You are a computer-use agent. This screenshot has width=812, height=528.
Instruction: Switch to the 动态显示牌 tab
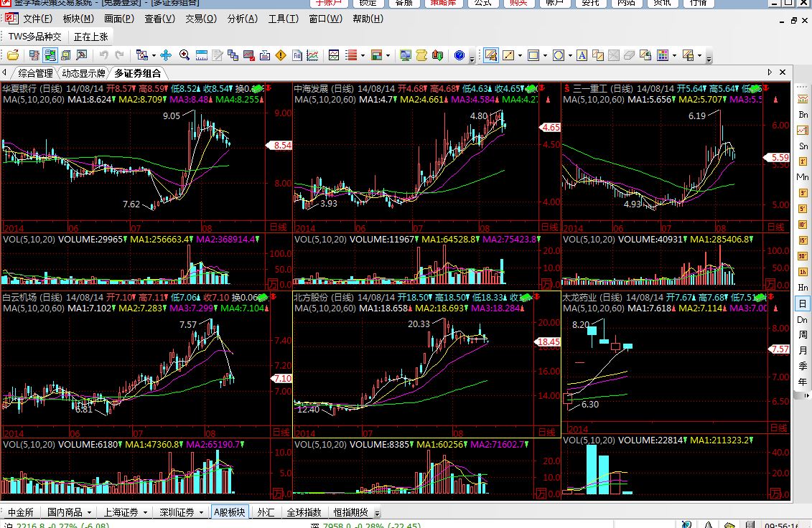(x=83, y=73)
